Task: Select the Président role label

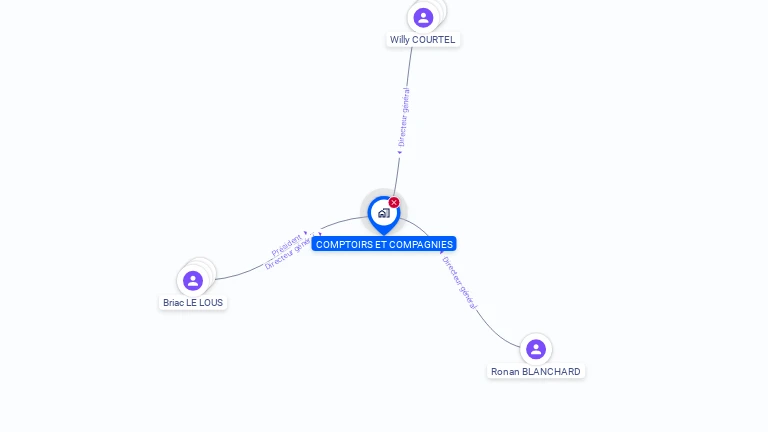Action: tap(287, 245)
